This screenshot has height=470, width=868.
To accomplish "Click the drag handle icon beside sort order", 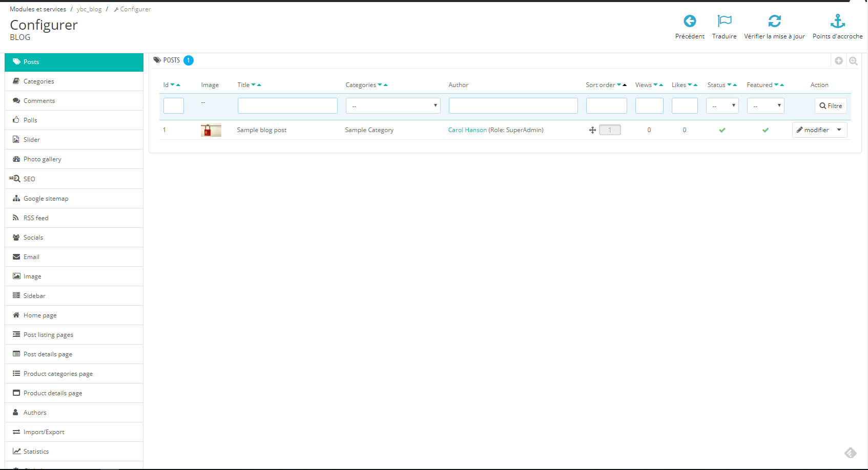I will 592,130.
